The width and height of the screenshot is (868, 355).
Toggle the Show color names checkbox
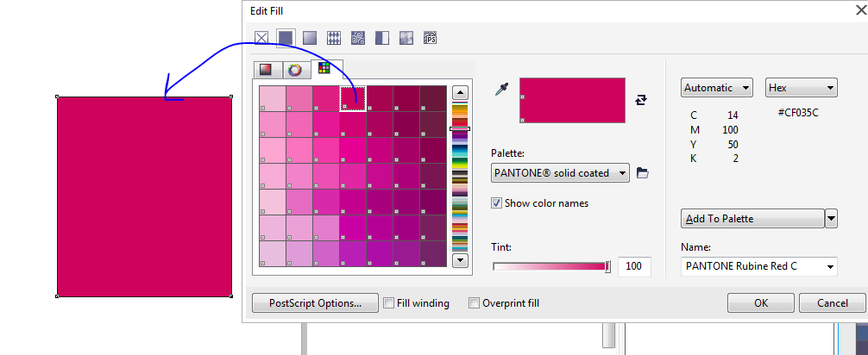(x=496, y=203)
